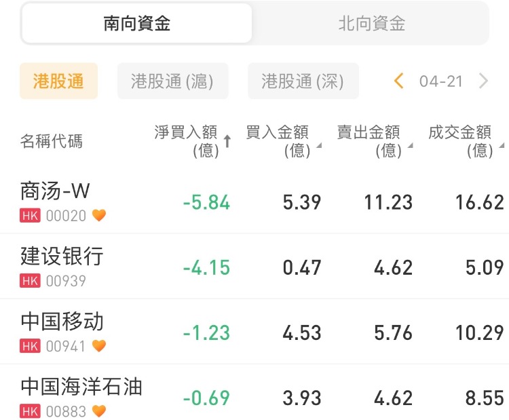
Task: Click the HK badge for 00883
Action: pyautogui.click(x=30, y=411)
